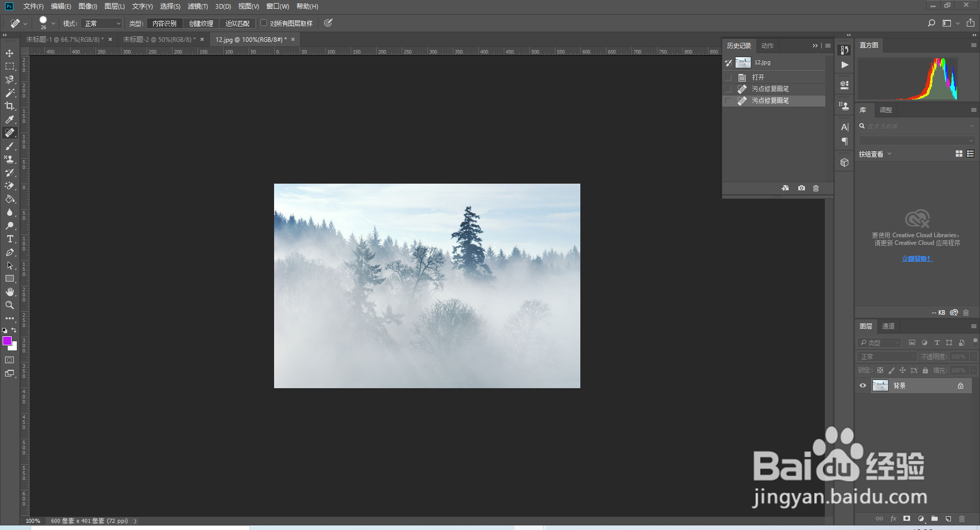The width and height of the screenshot is (980, 530).
Task: Toggle lock image pixels brush icon
Action: pyautogui.click(x=891, y=370)
